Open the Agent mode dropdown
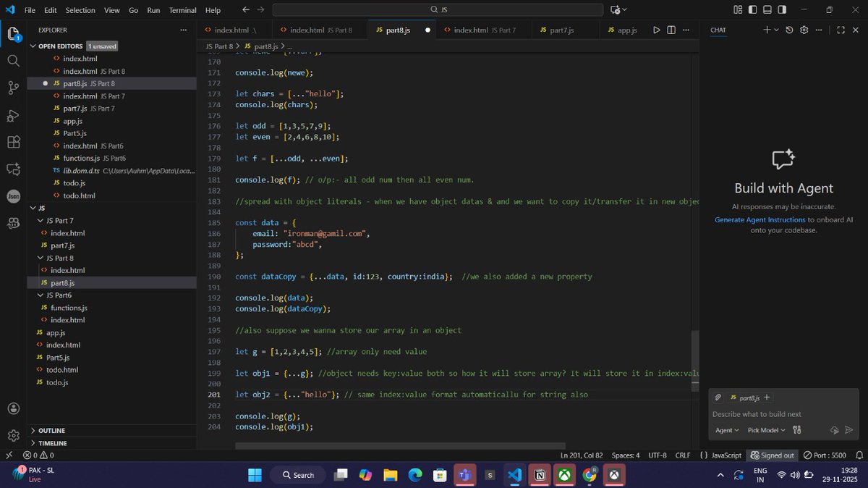This screenshot has width=868, height=488. pos(727,430)
